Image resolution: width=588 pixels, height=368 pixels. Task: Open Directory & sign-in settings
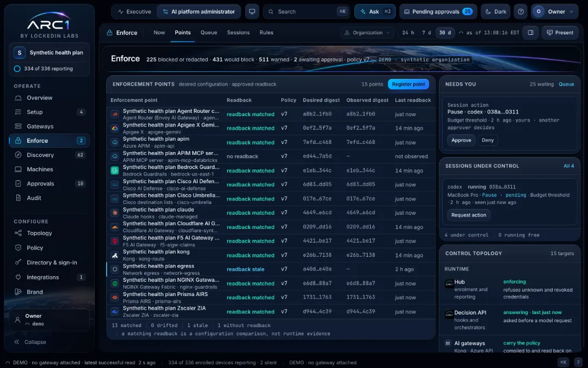(x=49, y=262)
